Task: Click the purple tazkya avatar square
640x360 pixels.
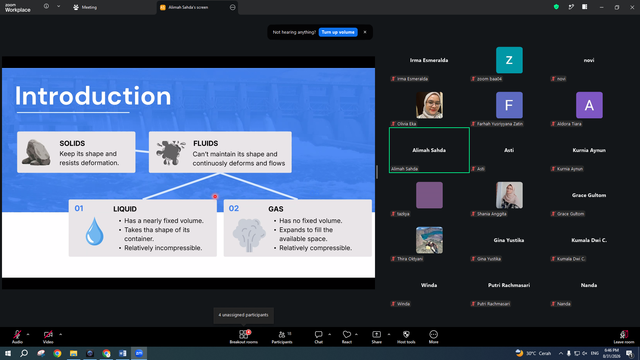Action: tap(429, 195)
